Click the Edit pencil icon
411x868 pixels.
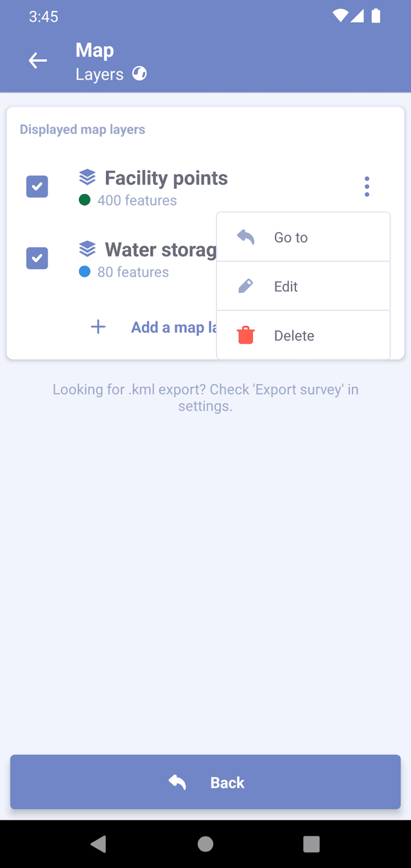(245, 286)
